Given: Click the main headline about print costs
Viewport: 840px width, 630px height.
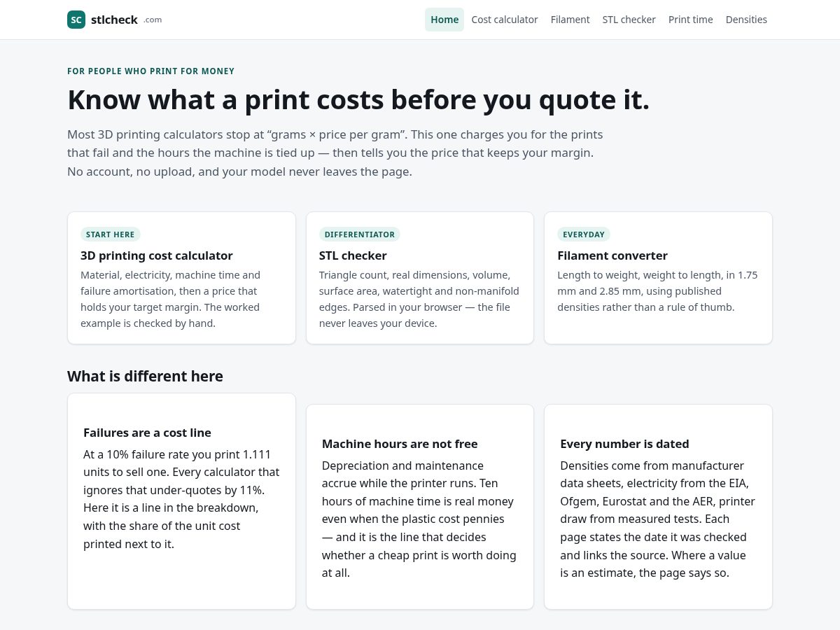Looking at the screenshot, I should point(358,99).
